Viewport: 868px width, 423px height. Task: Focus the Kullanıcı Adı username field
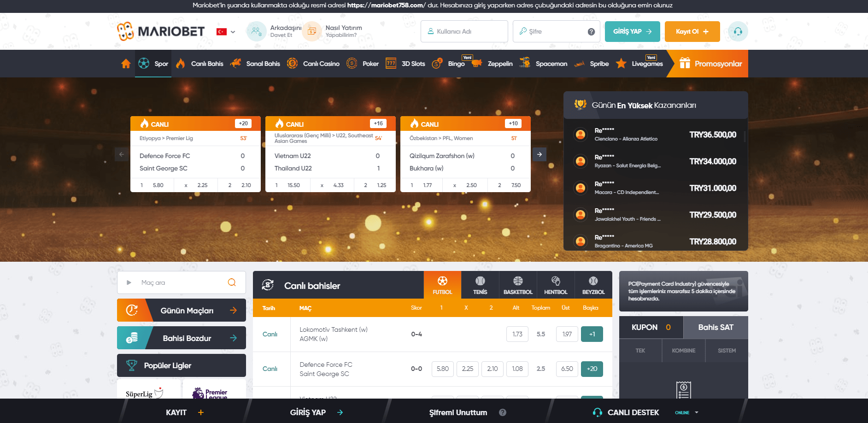coord(464,31)
